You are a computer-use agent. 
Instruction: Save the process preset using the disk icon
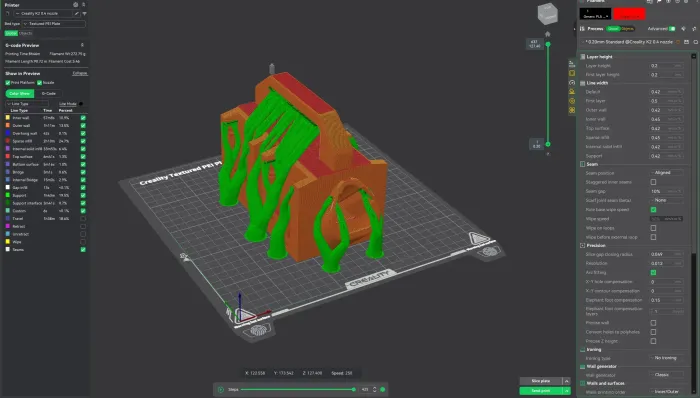(687, 42)
